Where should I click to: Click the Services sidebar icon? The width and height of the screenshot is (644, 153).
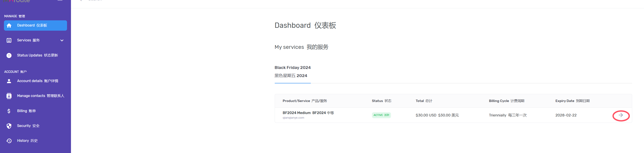[9, 40]
